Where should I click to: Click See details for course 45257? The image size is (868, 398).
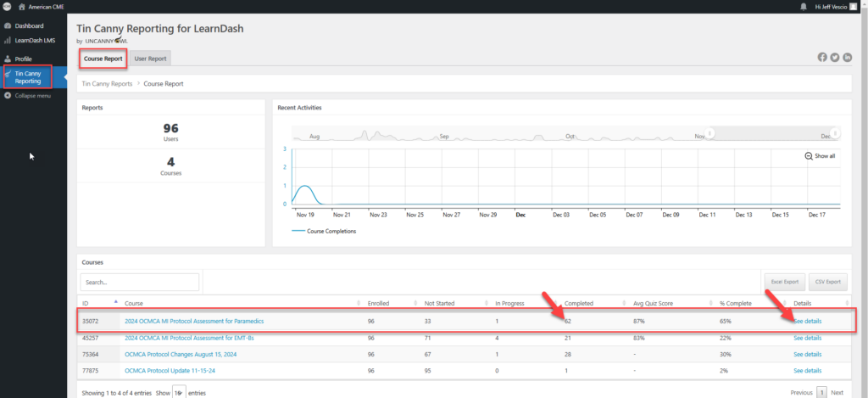(808, 338)
